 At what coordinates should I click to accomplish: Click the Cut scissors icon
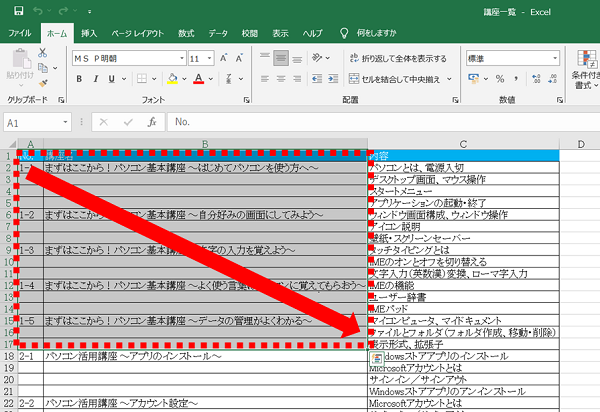coord(43,51)
